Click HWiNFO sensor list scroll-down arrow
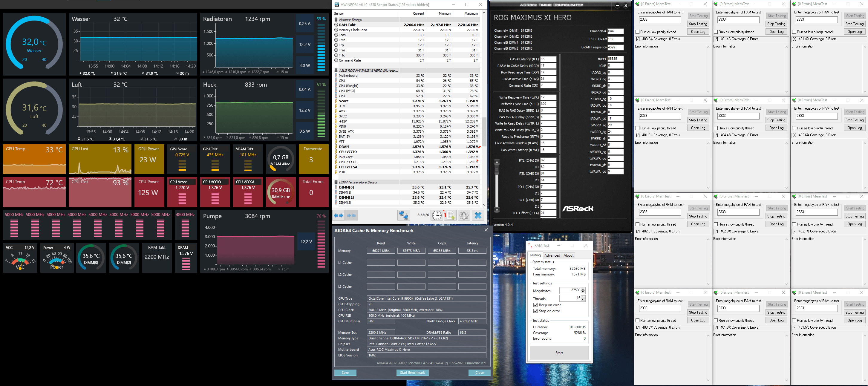Image resolution: width=868 pixels, height=386 pixels. pos(484,204)
